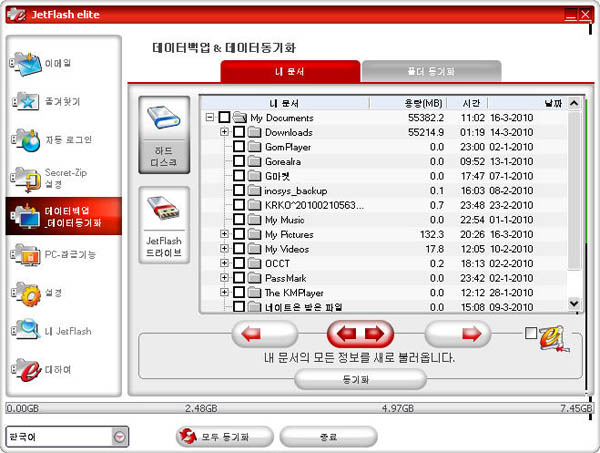Sort by the My Documents name column header
This screenshot has width=600, height=453.
click(285, 103)
